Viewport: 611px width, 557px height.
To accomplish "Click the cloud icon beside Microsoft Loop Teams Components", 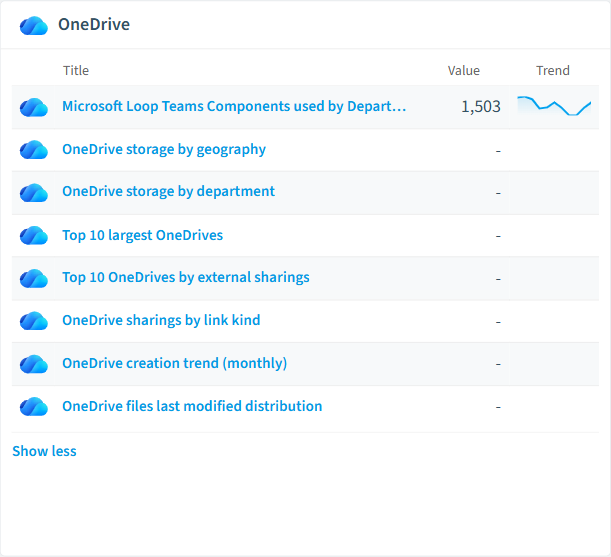I will [34, 107].
